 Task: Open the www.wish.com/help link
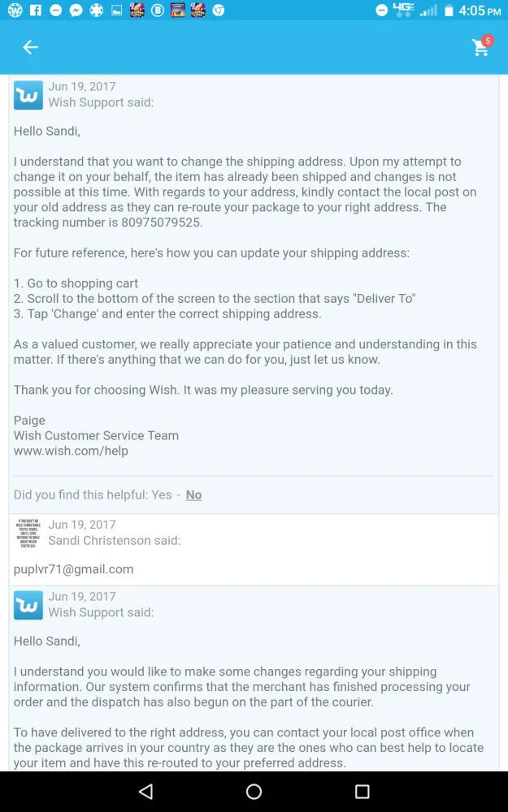pos(71,451)
